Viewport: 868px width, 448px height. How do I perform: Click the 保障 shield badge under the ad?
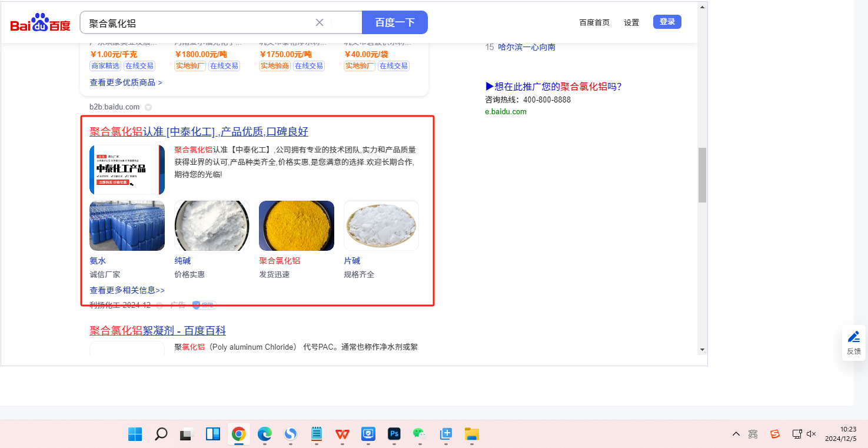coord(204,306)
